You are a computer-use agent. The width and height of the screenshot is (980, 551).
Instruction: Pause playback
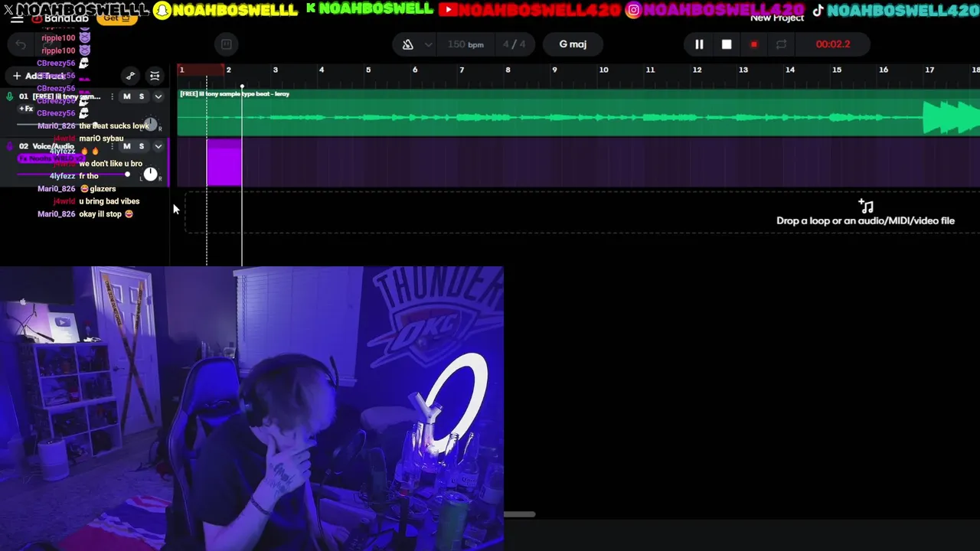point(699,44)
